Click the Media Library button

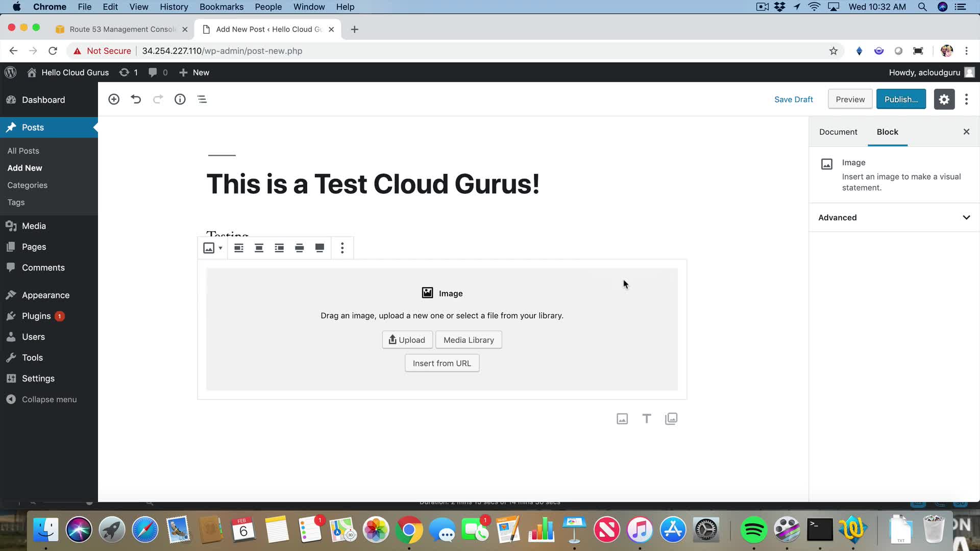pyautogui.click(x=469, y=340)
